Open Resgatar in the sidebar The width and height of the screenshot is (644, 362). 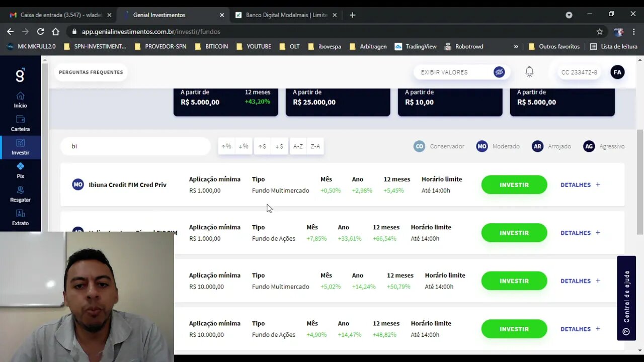[20, 194]
